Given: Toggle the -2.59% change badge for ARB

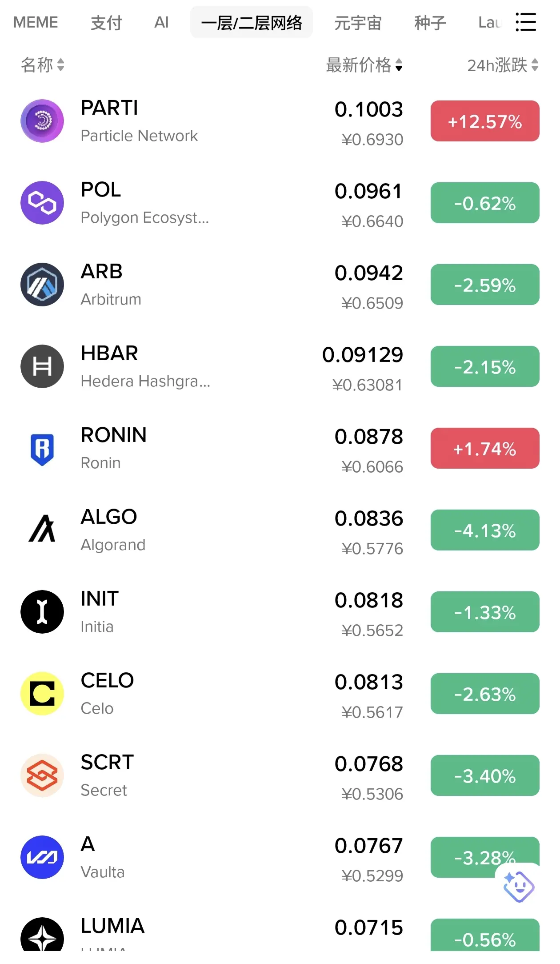Looking at the screenshot, I should point(485,285).
